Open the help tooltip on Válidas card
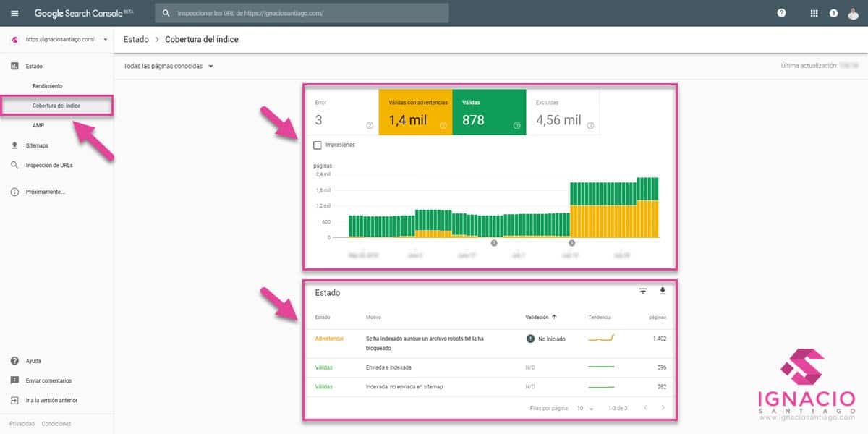This screenshot has width=868, height=434. tap(517, 126)
